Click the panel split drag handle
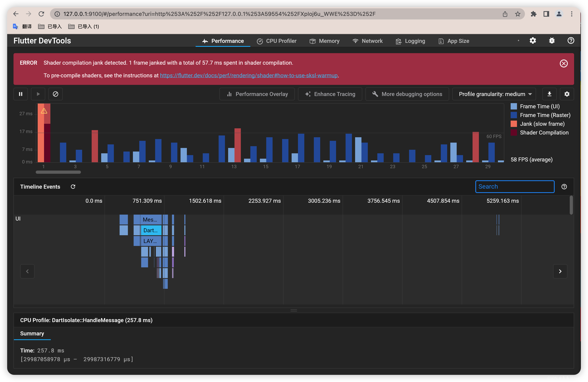588x382 pixels. click(294, 310)
